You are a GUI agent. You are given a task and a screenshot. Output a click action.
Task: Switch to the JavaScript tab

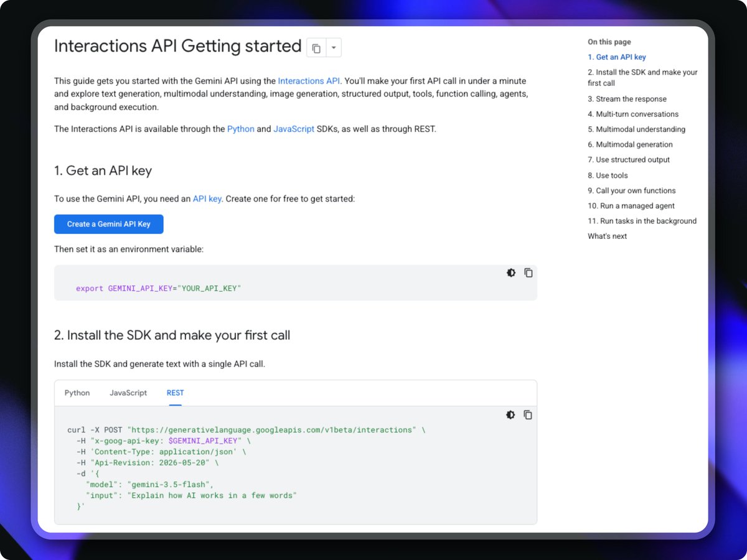128,393
